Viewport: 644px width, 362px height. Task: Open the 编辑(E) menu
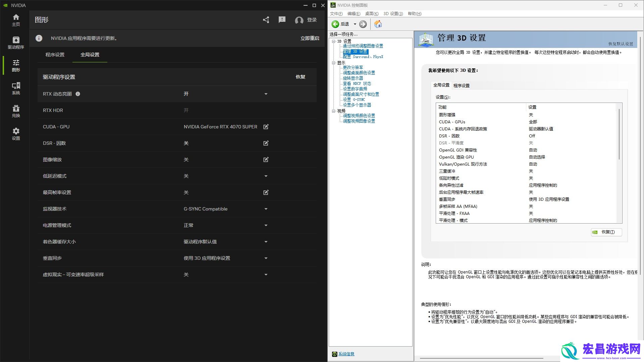pos(354,14)
